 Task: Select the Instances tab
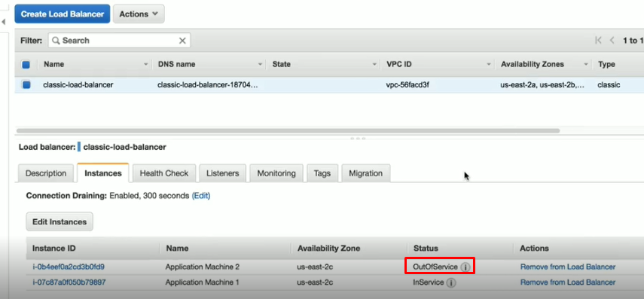coord(103,173)
